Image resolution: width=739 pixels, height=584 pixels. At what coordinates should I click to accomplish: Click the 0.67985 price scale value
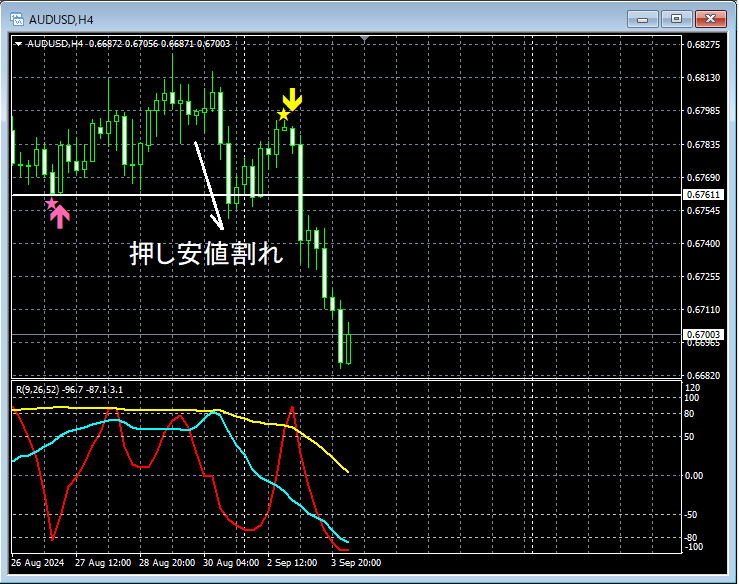(703, 110)
